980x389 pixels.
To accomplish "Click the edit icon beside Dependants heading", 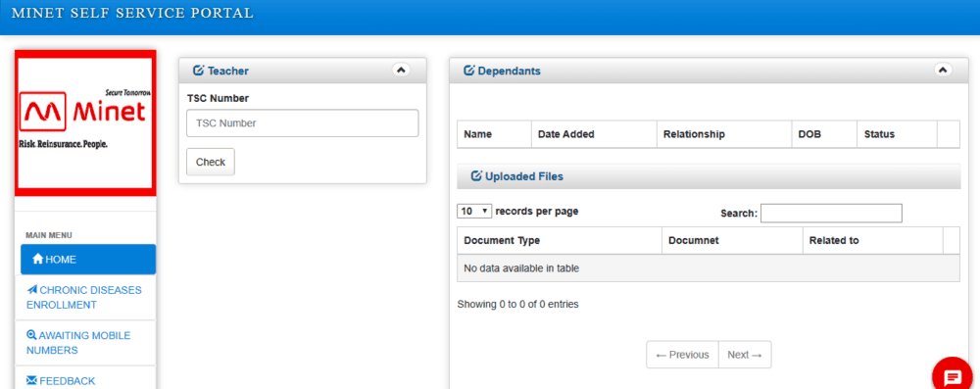I will [x=468, y=71].
